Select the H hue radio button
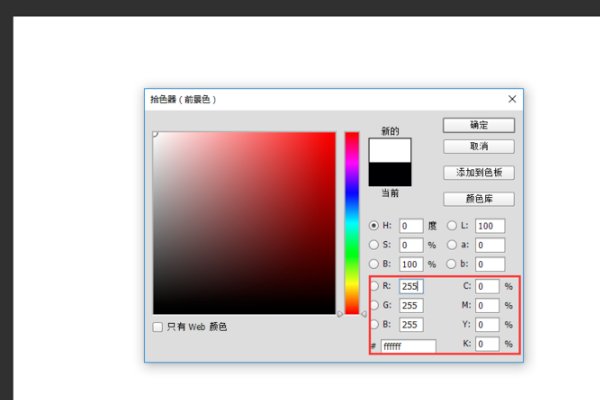600x400 pixels. pos(374,226)
